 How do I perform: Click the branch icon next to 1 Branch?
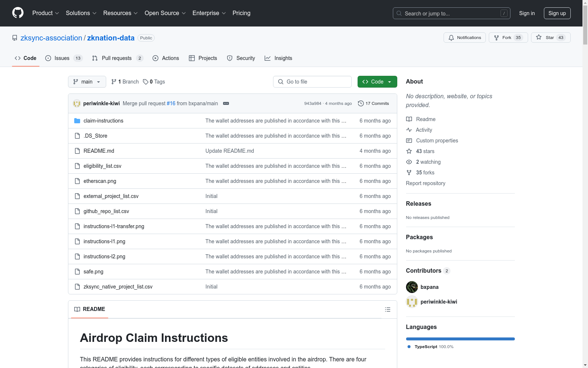pyautogui.click(x=114, y=82)
